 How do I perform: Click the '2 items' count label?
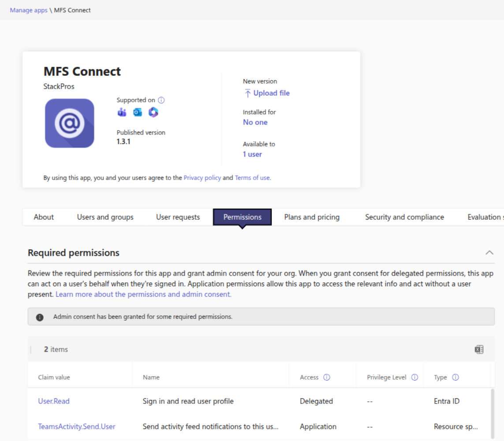(x=56, y=349)
